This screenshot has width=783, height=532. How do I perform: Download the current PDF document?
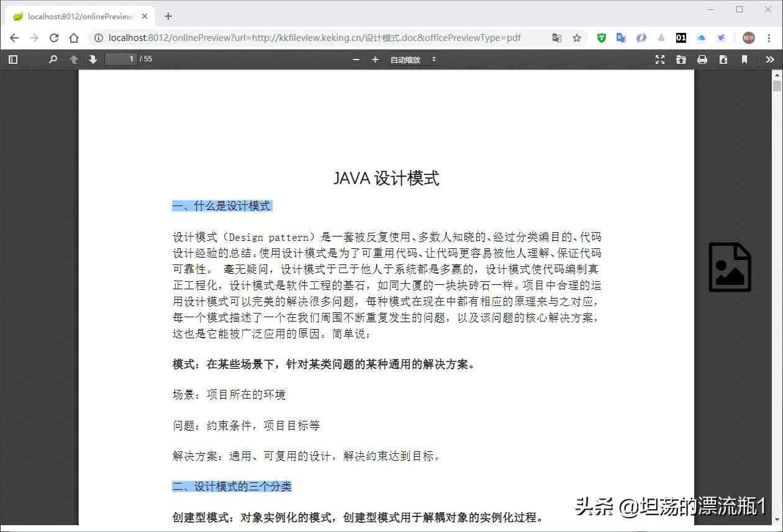pyautogui.click(x=723, y=59)
